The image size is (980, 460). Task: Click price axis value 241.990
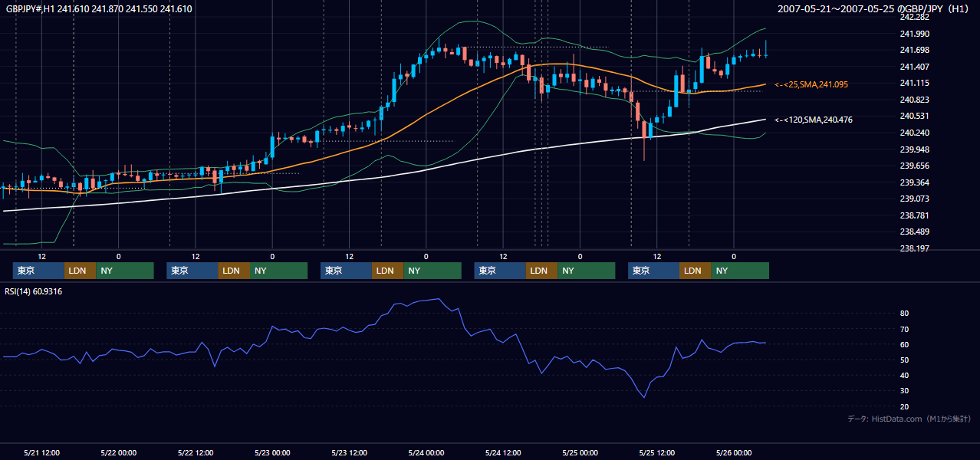pos(913,34)
